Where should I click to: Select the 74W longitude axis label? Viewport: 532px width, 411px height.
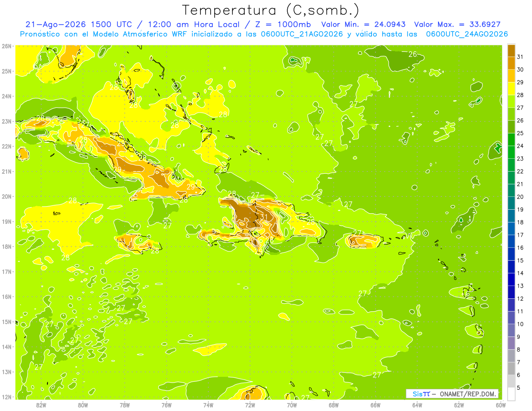click(208, 405)
